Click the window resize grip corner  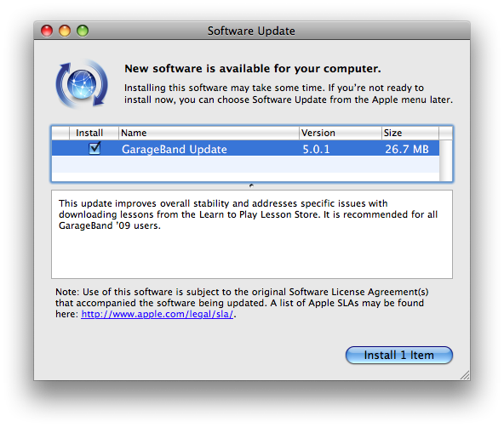click(x=465, y=375)
